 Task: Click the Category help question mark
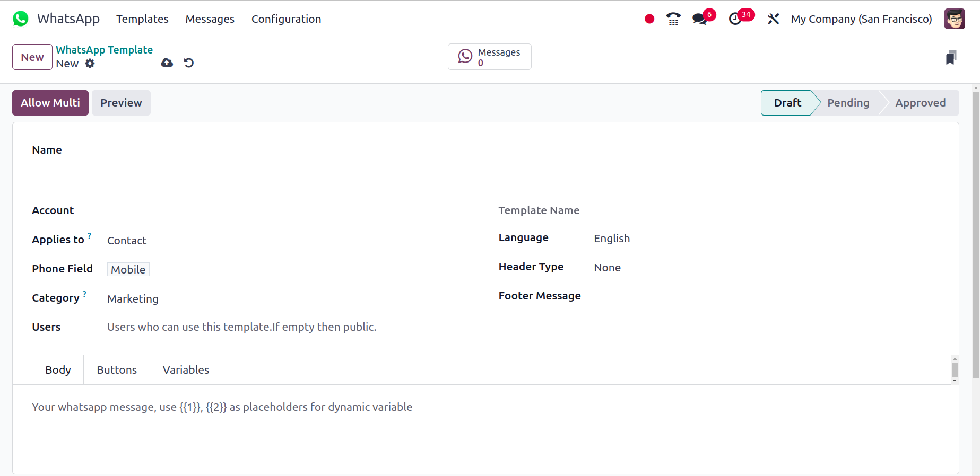point(84,294)
